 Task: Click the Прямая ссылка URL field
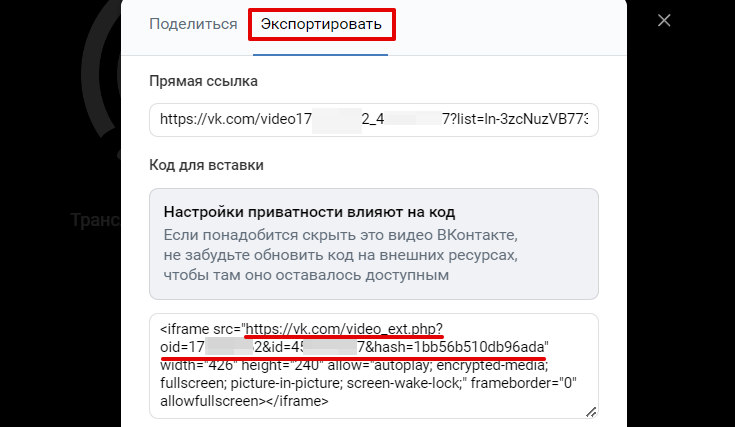click(x=373, y=119)
